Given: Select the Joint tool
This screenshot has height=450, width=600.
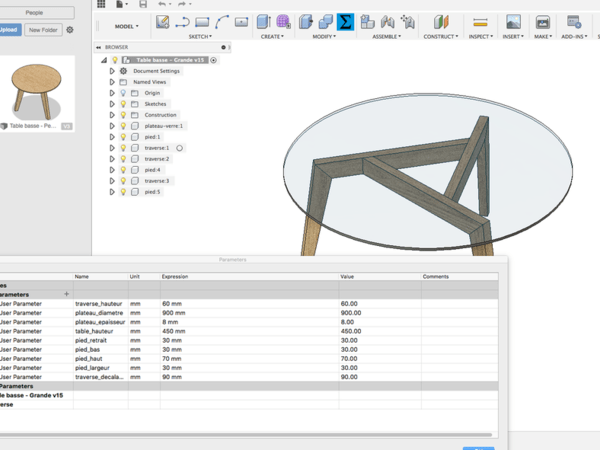Looking at the screenshot, I should tap(388, 22).
